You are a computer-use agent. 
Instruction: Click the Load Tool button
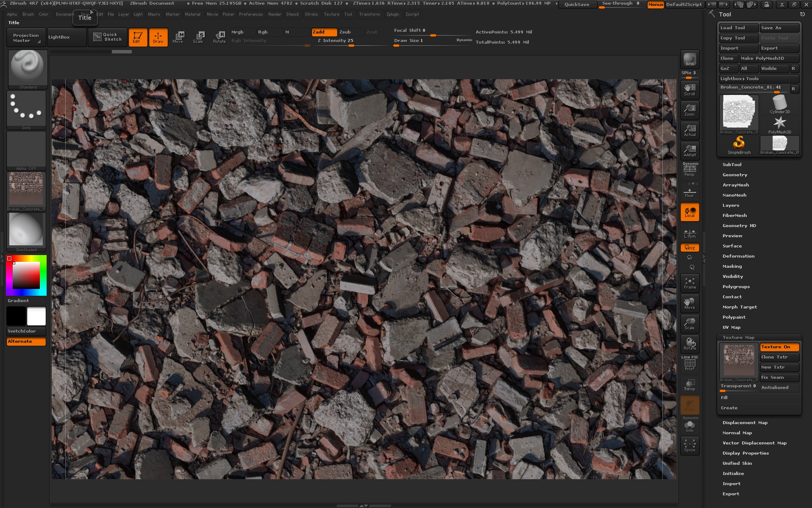[x=739, y=28]
